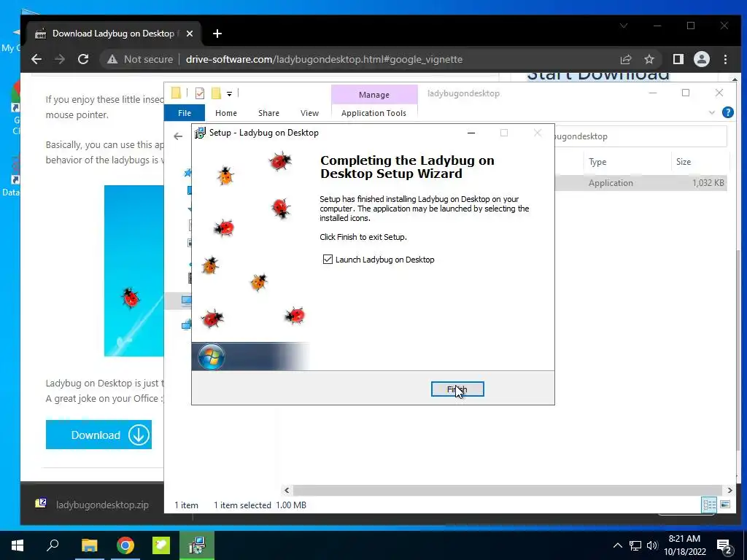This screenshot has width=747, height=560.
Task: Uncheck Launch Ladybug on Desktop
Action: tap(328, 259)
